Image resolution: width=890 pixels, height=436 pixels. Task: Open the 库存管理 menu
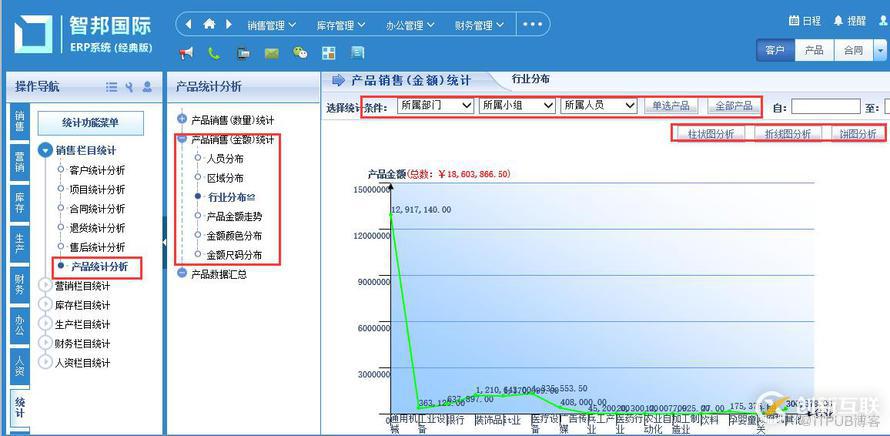pyautogui.click(x=341, y=25)
